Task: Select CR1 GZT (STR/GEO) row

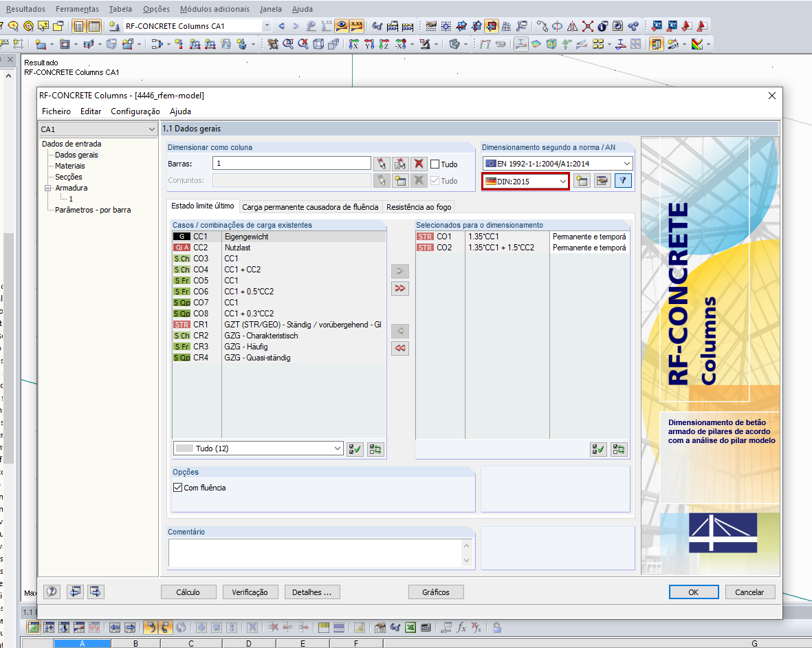Action: pos(279,325)
